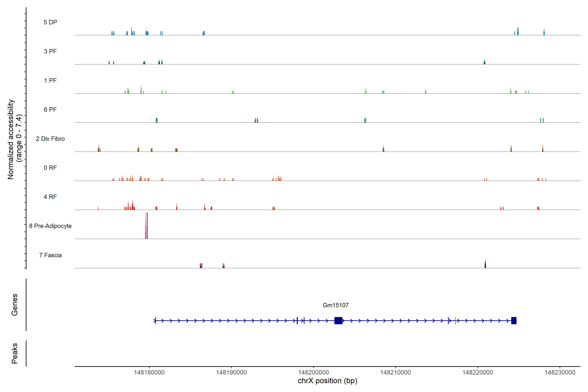Click the 4 RF track label
Image resolution: width=588 pixels, height=392 pixels.
pos(50,197)
